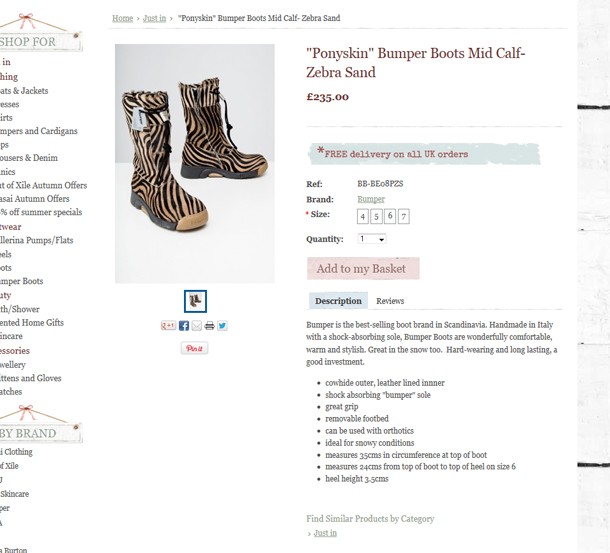Select the boot thumbnail image
Viewport: 610px width, 553px height.
pyautogui.click(x=195, y=301)
